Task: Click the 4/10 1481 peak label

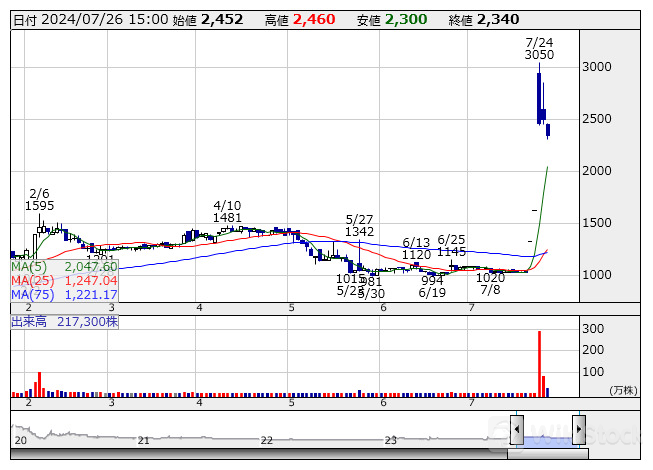Action: 227,210
